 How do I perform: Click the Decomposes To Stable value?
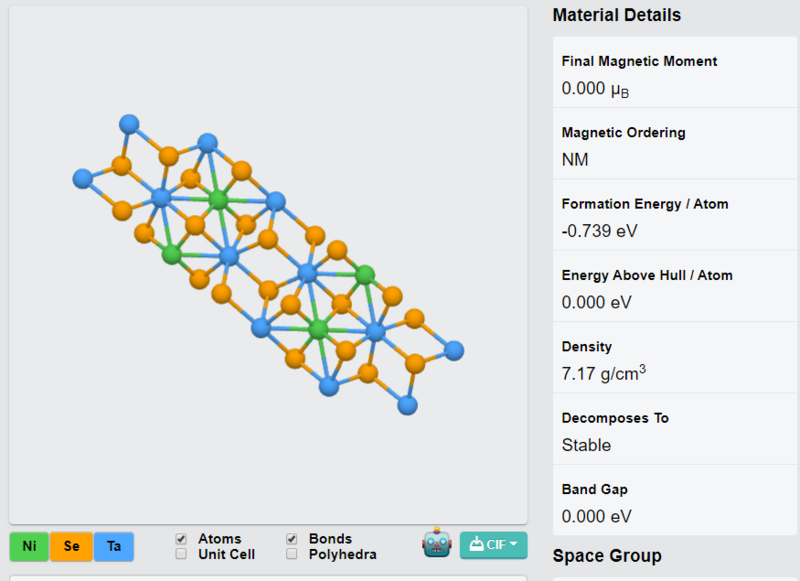586,445
